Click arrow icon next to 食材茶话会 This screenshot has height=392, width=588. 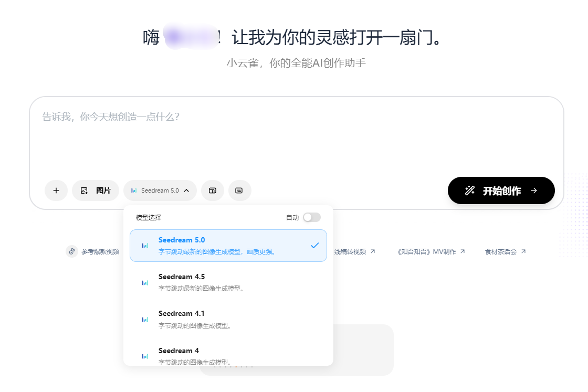[x=523, y=251]
